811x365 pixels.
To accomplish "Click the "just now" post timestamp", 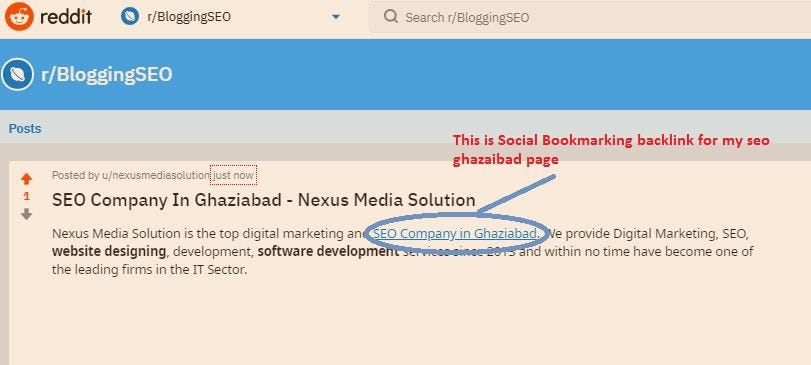I will pyautogui.click(x=233, y=175).
